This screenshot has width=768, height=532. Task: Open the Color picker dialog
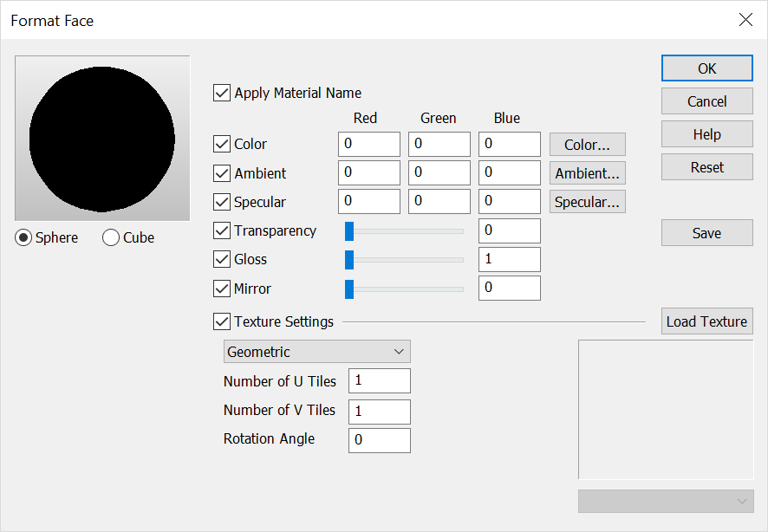click(587, 144)
